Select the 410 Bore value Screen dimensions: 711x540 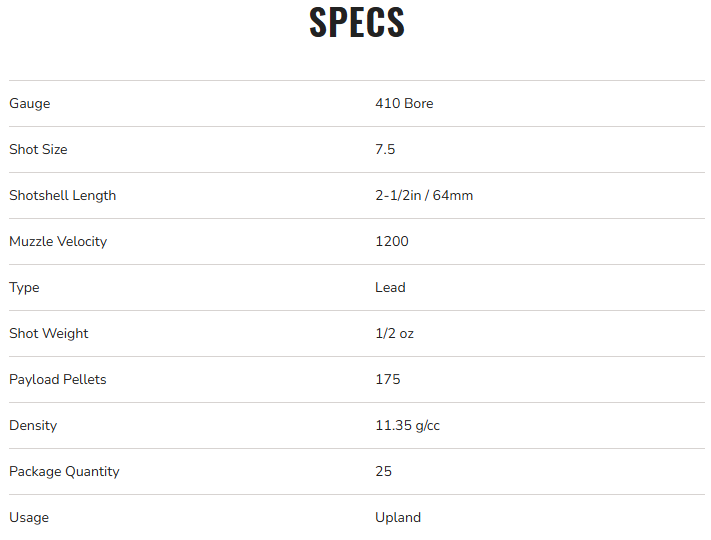(404, 104)
